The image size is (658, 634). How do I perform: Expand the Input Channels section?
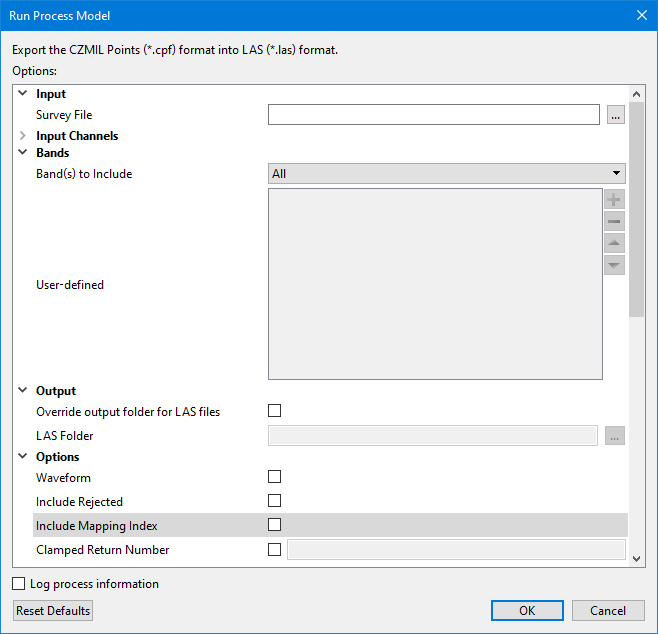tap(22, 136)
